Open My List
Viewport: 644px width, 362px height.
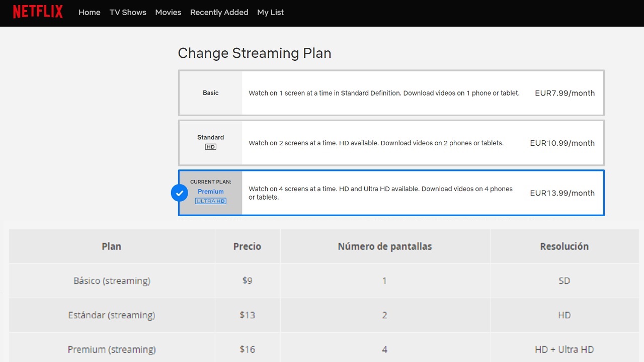[270, 13]
